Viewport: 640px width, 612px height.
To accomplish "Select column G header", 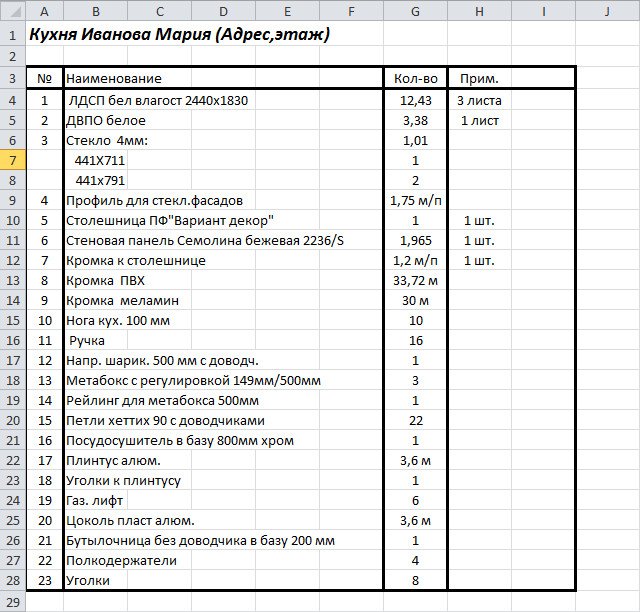I will point(415,11).
